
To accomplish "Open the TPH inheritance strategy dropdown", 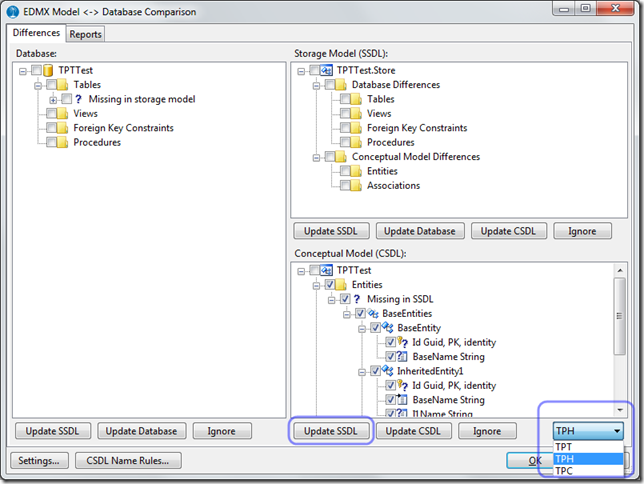I will point(588,431).
